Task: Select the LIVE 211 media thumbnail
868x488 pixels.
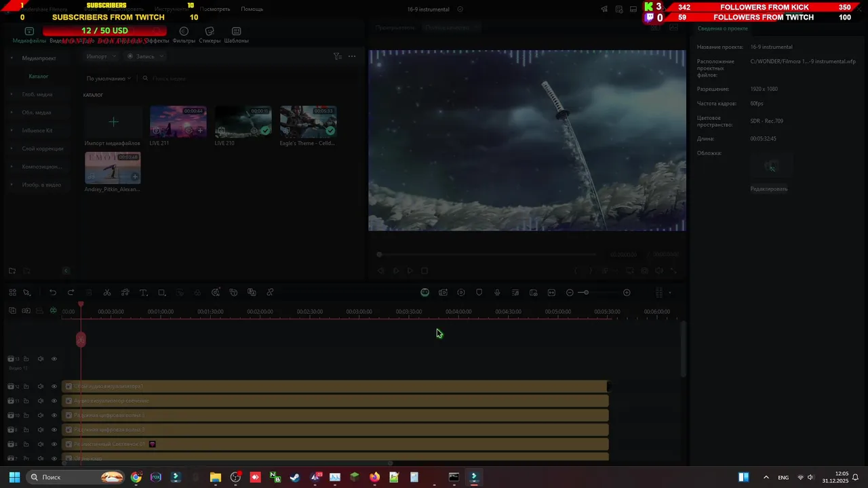Action: pos(178,122)
